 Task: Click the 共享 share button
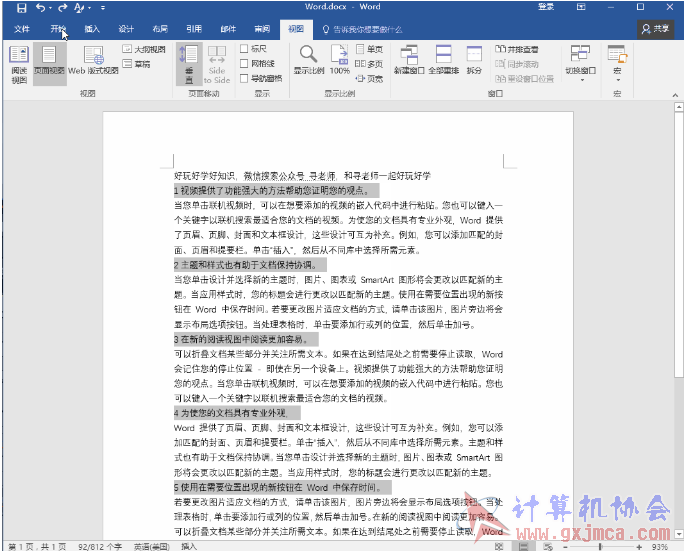point(655,29)
